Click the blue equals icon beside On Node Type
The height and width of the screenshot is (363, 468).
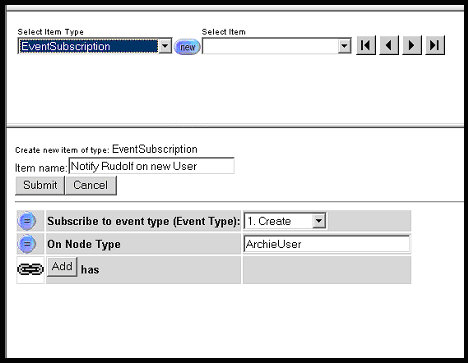pyautogui.click(x=27, y=244)
